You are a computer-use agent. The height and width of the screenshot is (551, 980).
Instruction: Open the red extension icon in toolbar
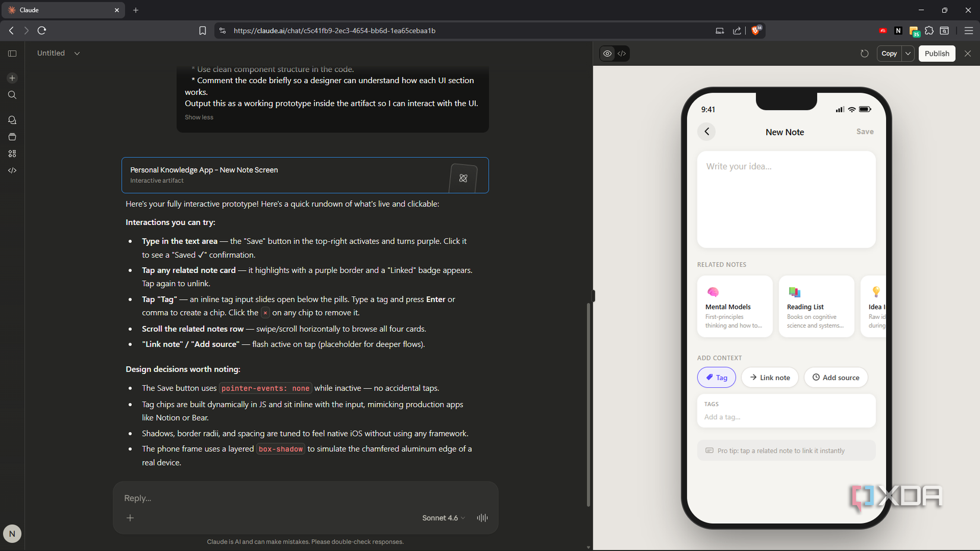tap(883, 31)
